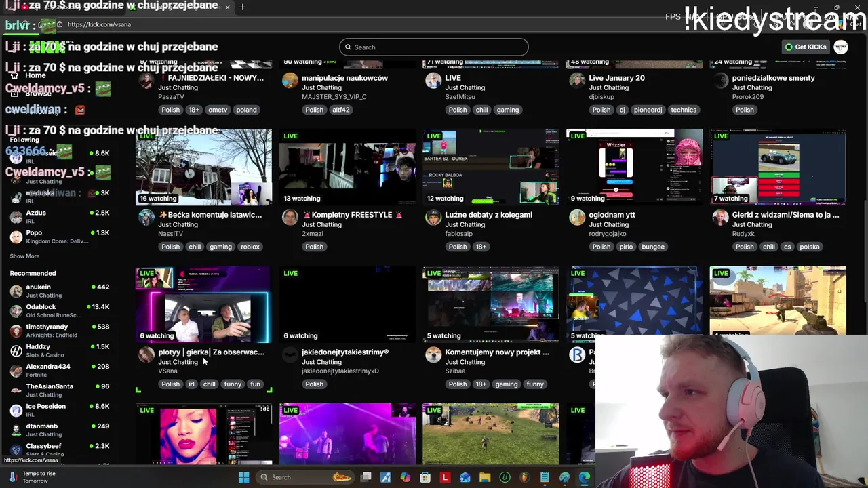
Task: Open stream 'oglodnam ytt'
Action: [x=612, y=215]
